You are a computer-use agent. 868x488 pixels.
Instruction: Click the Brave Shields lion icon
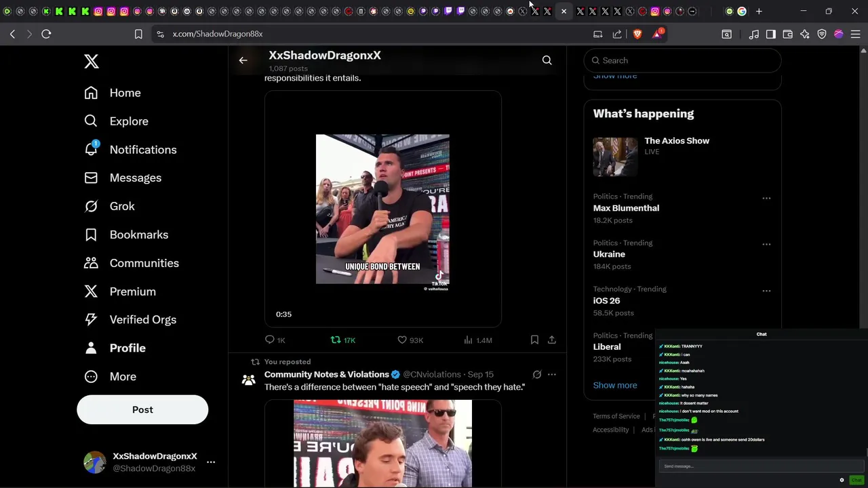pos(637,34)
